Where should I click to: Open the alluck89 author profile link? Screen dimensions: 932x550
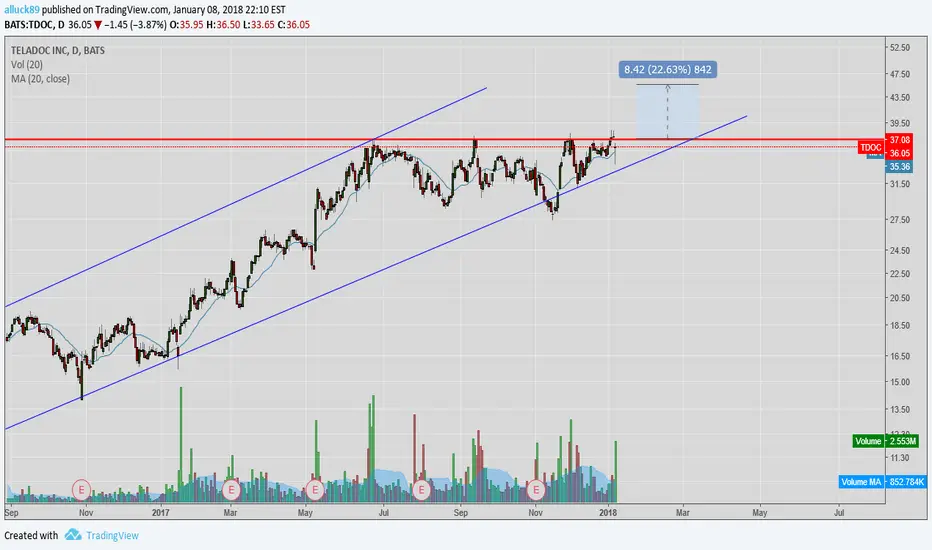click(21, 10)
